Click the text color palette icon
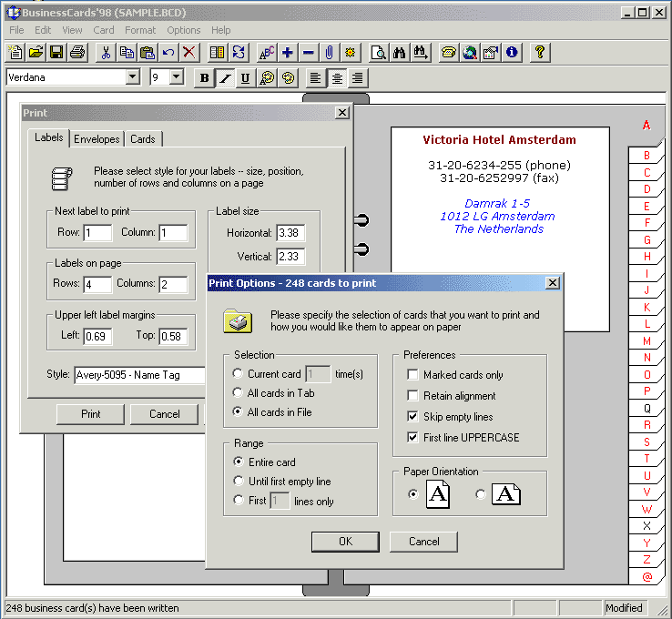 click(267, 78)
